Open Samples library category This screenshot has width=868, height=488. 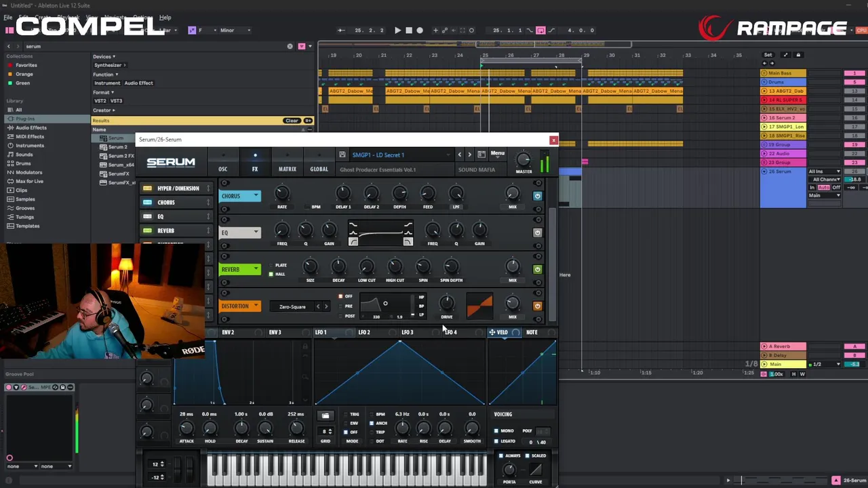pos(25,199)
